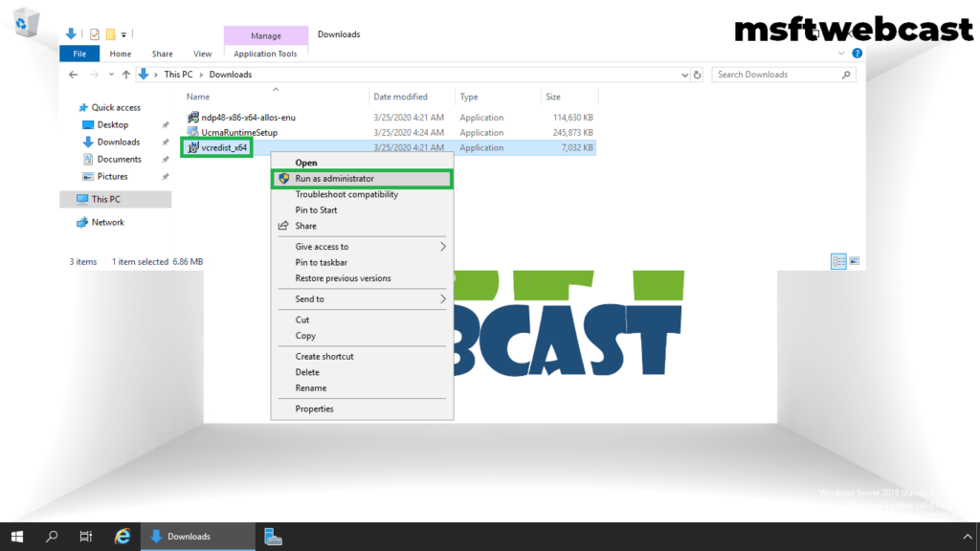Screen dimensions: 980x551
Task: Open Task View on the taskbar
Action: pos(85,537)
